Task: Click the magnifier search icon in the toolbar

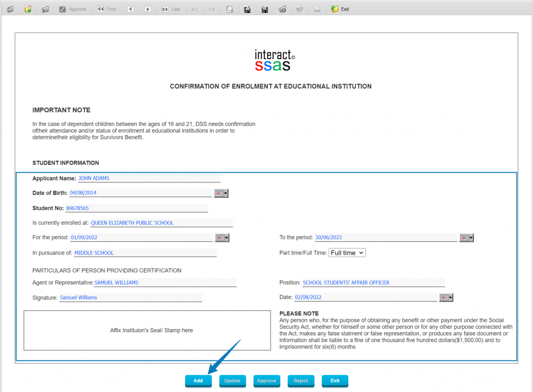Action: (x=229, y=9)
